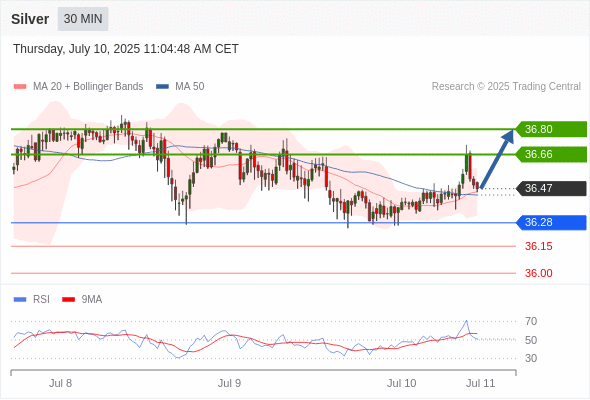Click the red 9MA legend swatch
Image resolution: width=590 pixels, height=400 pixels.
point(68,300)
